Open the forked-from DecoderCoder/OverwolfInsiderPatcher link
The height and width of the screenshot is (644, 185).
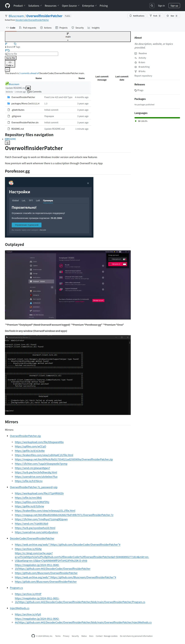tap(32, 20)
